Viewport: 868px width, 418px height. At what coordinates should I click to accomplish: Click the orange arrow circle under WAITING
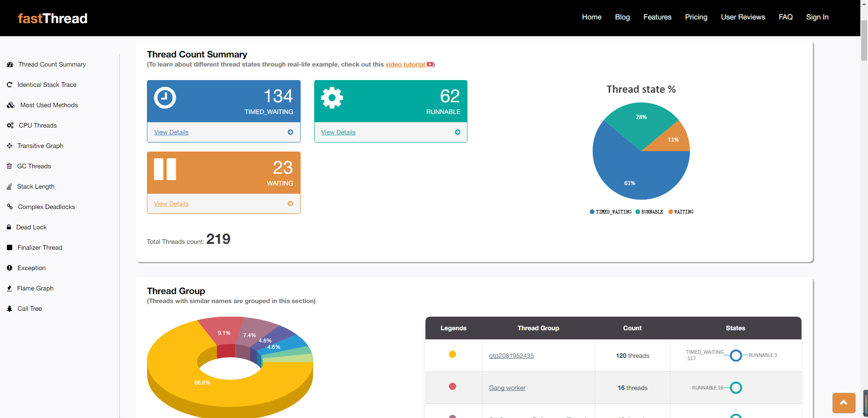pyautogui.click(x=290, y=204)
